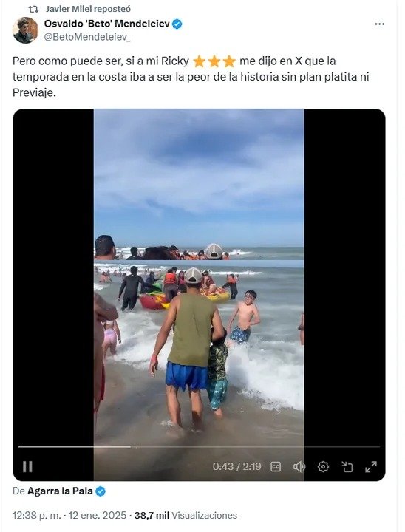The height and width of the screenshot is (532, 405).
Task: Open Javier Milei reposteó link
Action: tap(88, 9)
